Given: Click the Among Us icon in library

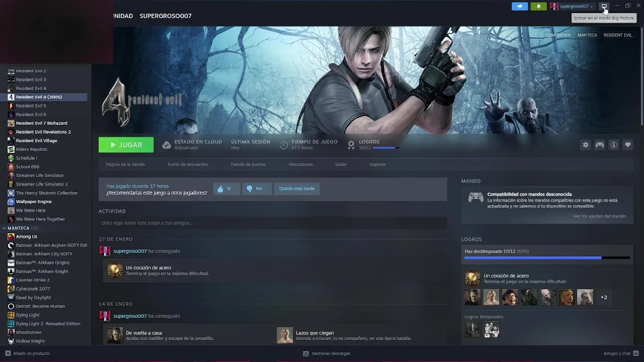Looking at the screenshot, I should click(x=11, y=236).
